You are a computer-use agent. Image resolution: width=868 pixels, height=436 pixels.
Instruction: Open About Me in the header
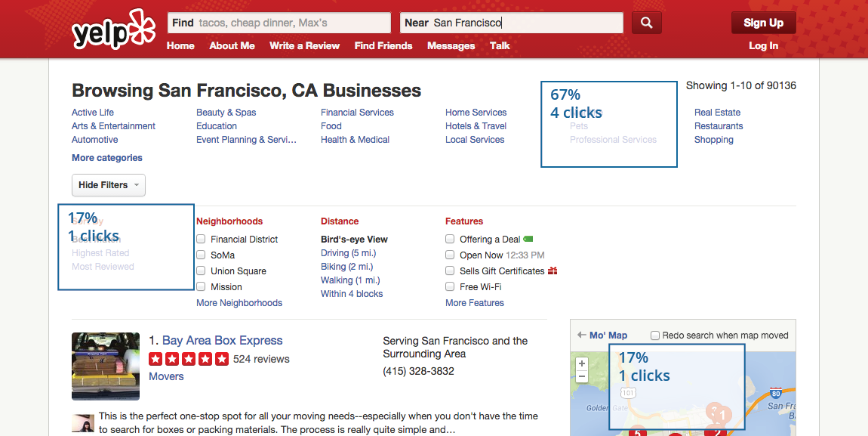pos(232,45)
